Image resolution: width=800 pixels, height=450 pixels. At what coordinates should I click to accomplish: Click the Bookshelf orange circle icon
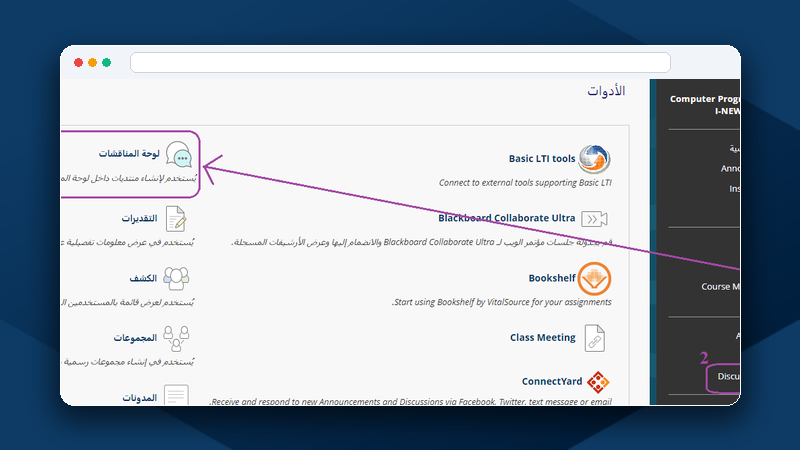click(594, 279)
